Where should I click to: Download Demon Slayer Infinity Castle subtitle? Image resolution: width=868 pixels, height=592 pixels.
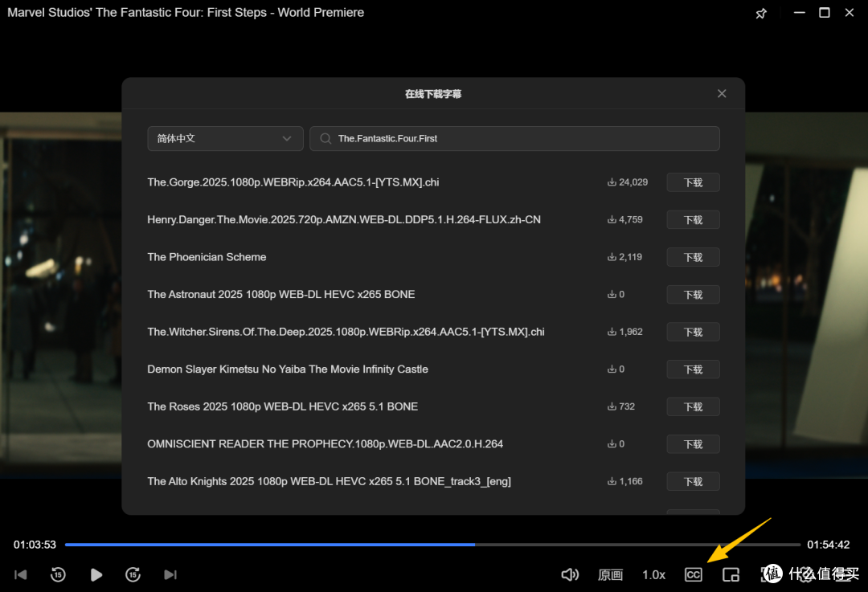693,369
